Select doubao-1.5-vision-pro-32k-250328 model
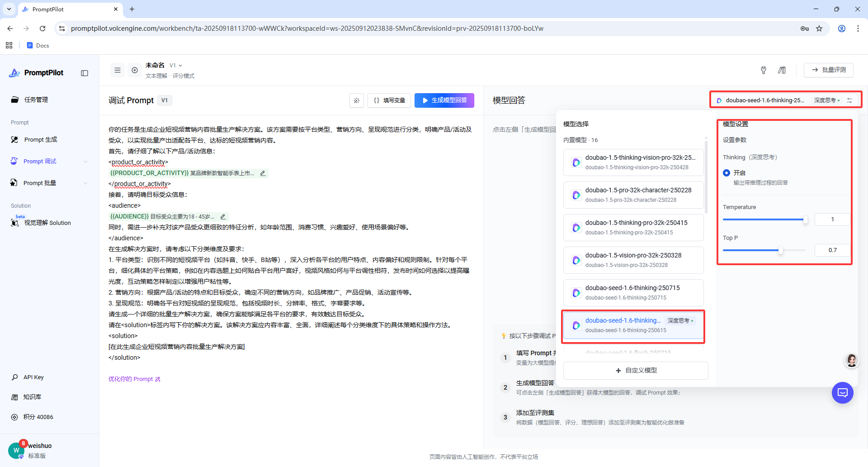The height and width of the screenshot is (467, 868). pos(633,260)
